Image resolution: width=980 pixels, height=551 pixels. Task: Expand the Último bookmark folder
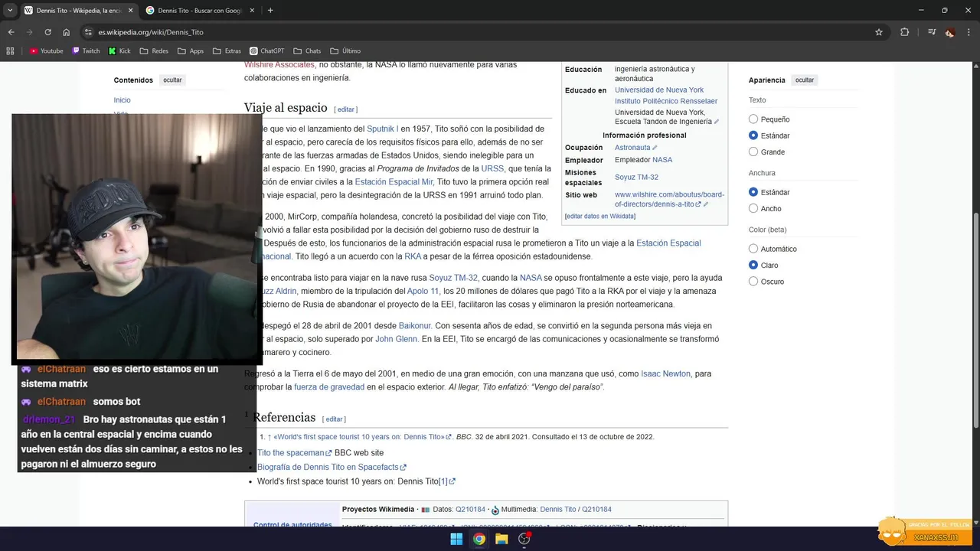[x=345, y=51]
